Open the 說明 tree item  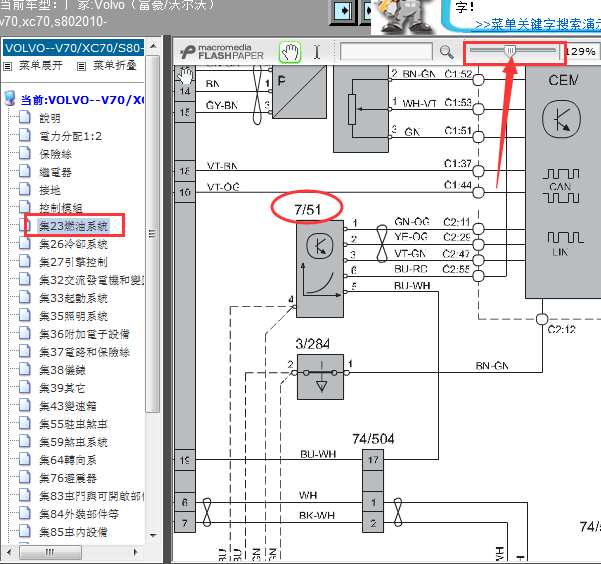[x=50, y=118]
